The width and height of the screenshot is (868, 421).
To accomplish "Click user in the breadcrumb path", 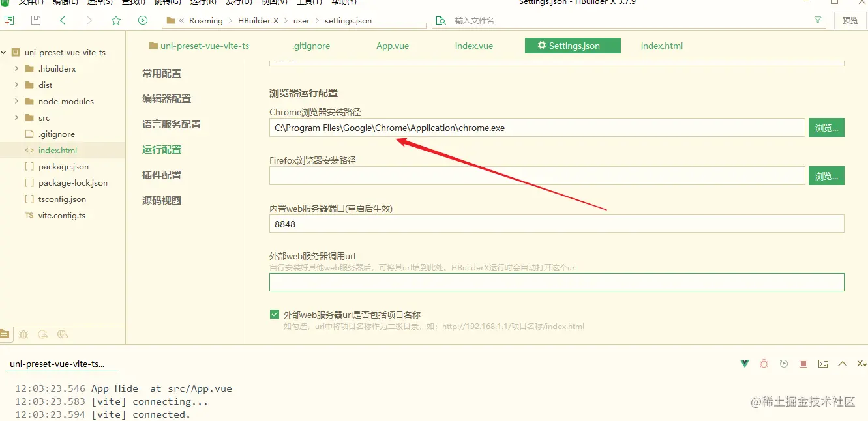I will click(302, 21).
